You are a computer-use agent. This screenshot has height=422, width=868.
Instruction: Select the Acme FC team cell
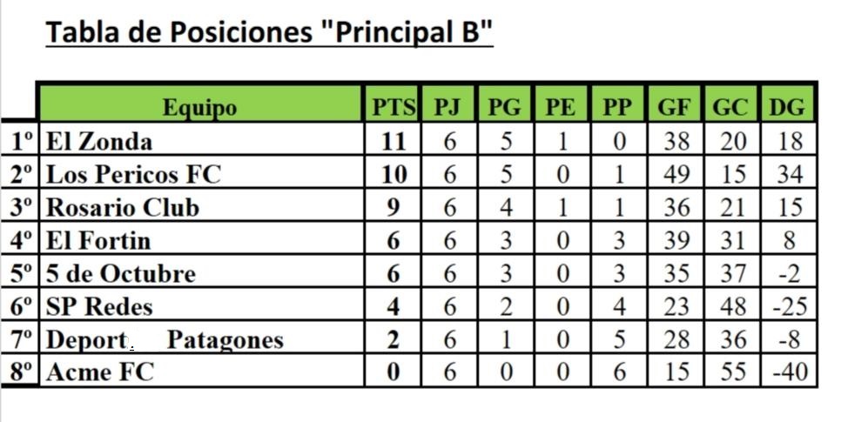(99, 372)
